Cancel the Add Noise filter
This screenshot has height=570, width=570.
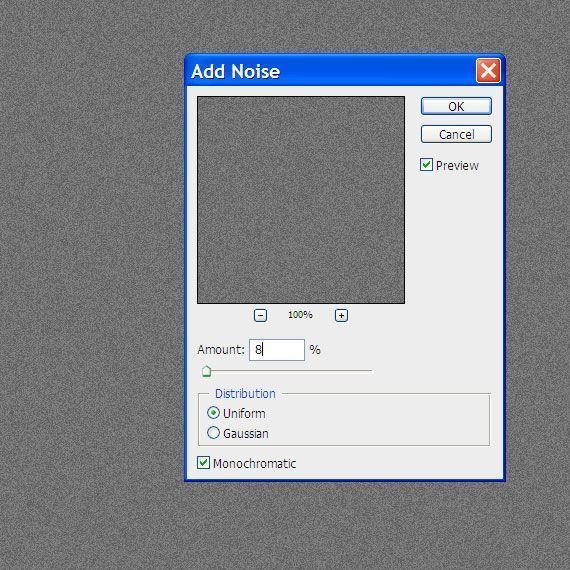[x=456, y=135]
